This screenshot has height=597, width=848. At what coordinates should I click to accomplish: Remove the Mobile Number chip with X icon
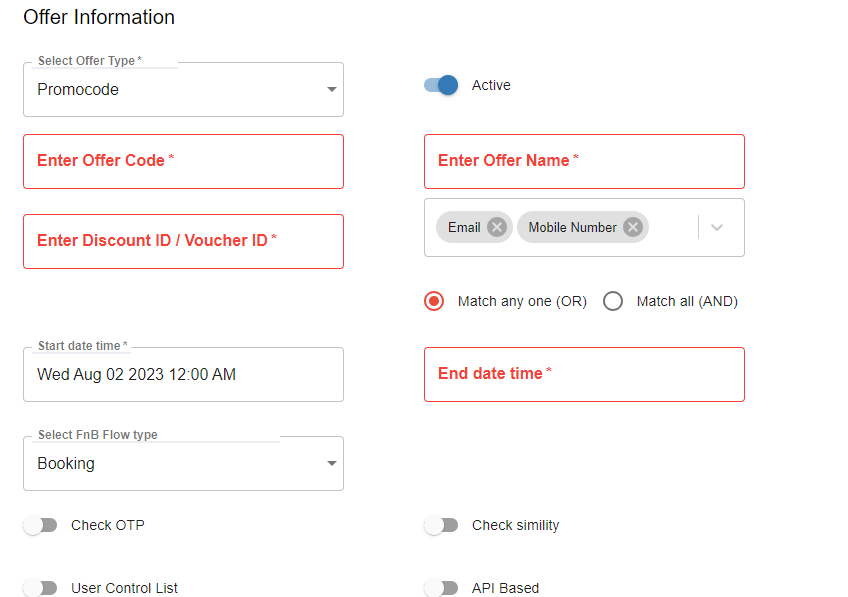click(x=632, y=227)
